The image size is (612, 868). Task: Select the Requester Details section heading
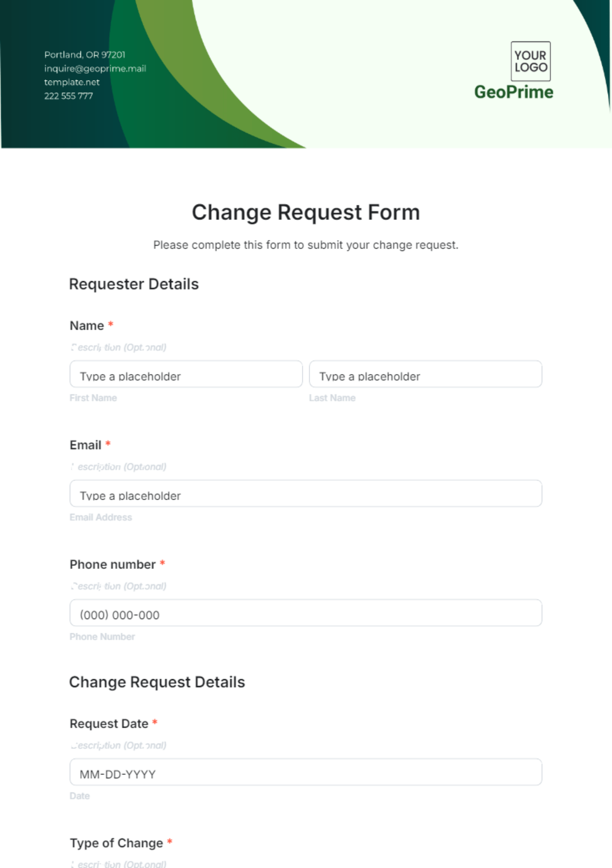[134, 284]
